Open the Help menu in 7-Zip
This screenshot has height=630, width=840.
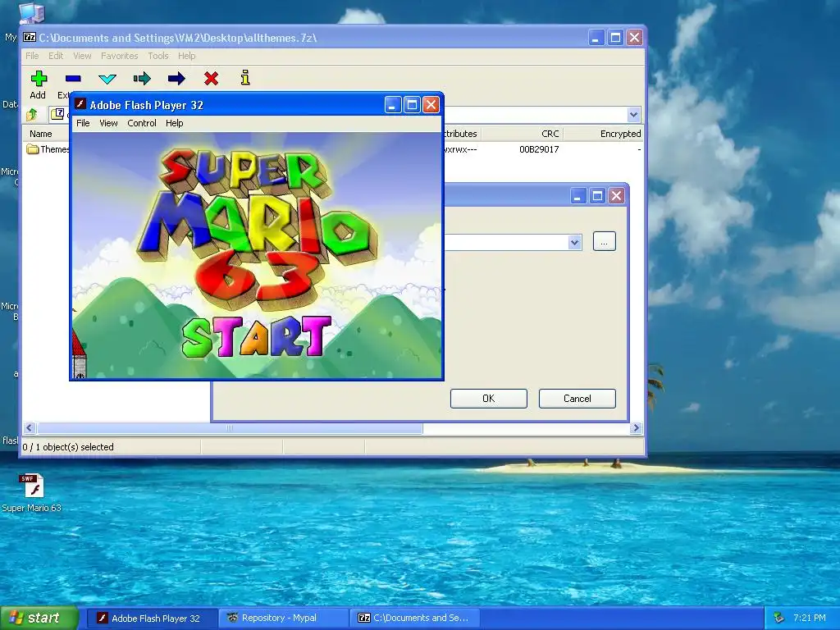click(x=186, y=56)
